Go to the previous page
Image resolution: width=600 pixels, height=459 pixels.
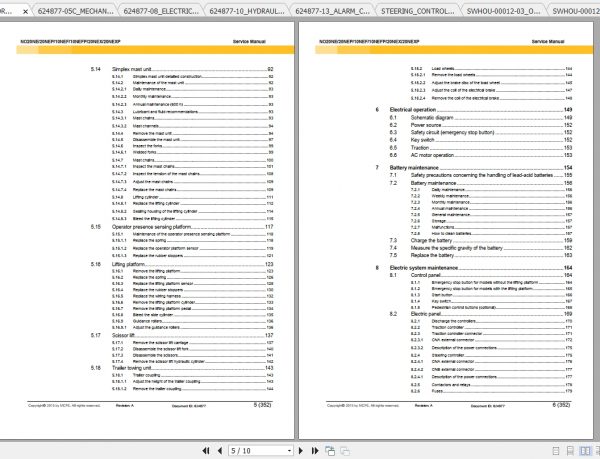click(x=220, y=451)
